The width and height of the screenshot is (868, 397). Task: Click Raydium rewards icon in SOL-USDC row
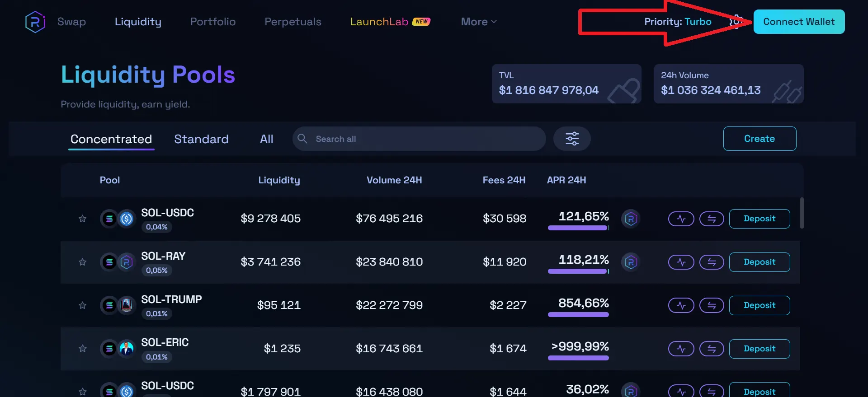(x=631, y=219)
